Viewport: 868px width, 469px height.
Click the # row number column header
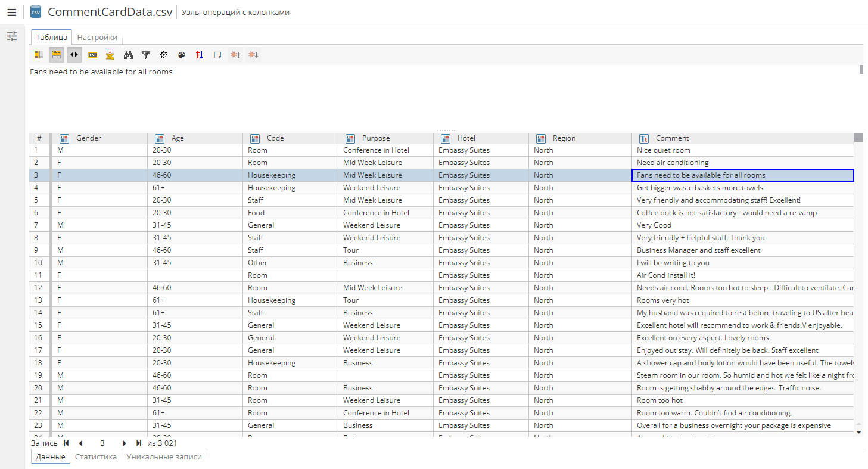[x=39, y=138]
